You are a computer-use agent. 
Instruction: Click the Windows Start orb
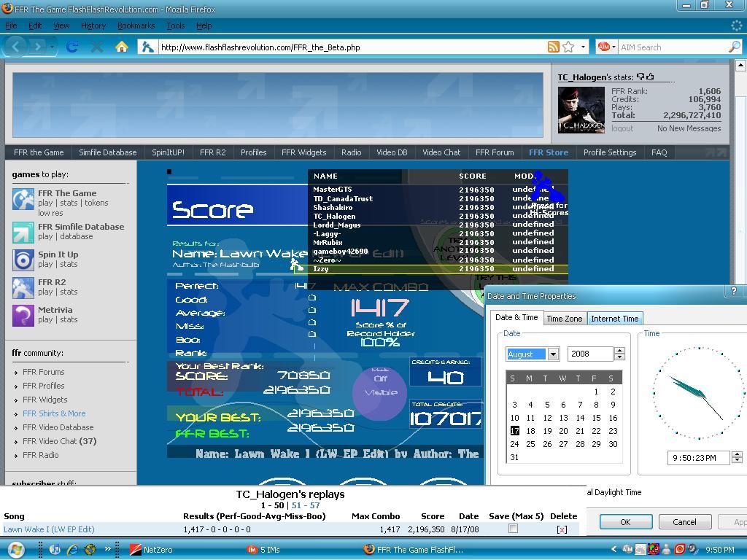tap(16, 550)
